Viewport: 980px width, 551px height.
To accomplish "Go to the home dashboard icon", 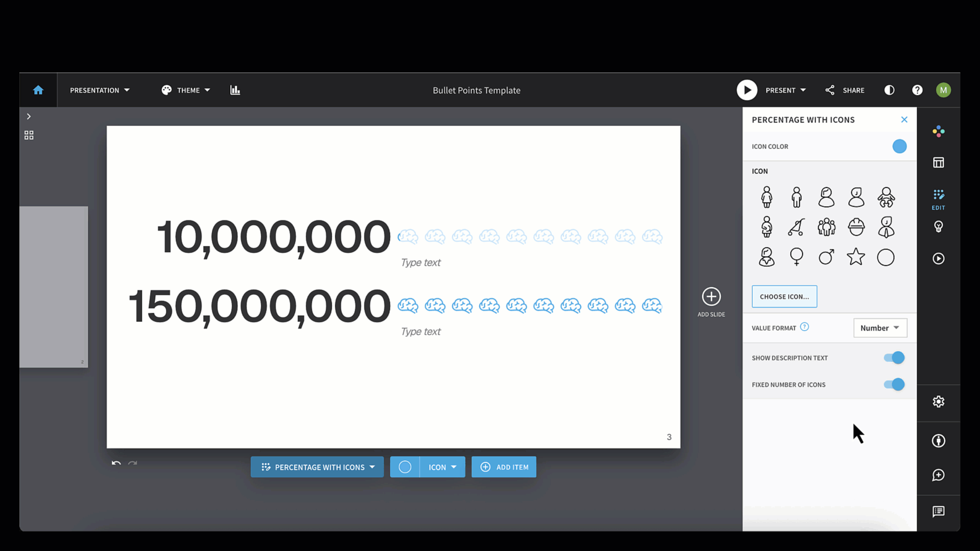I will 38,90.
